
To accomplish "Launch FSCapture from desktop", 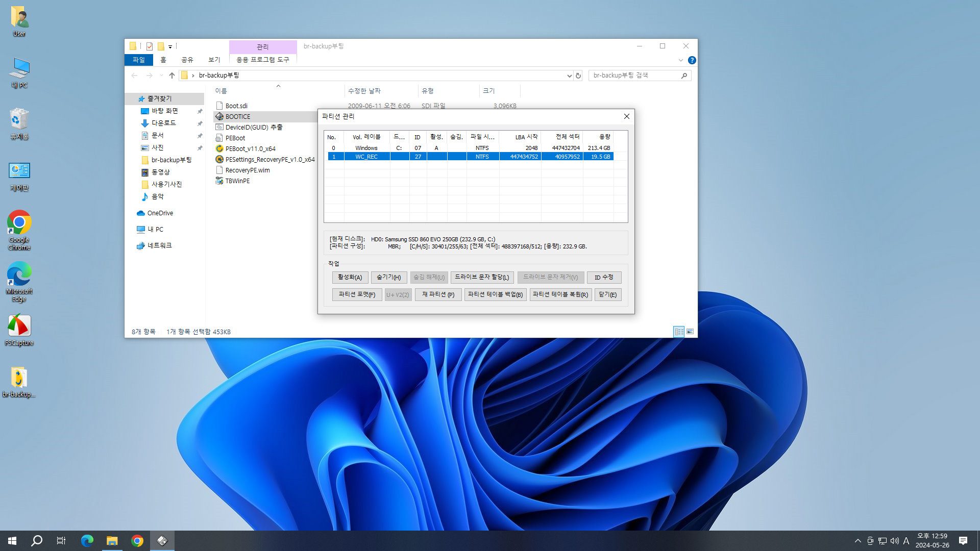I will [x=19, y=331].
